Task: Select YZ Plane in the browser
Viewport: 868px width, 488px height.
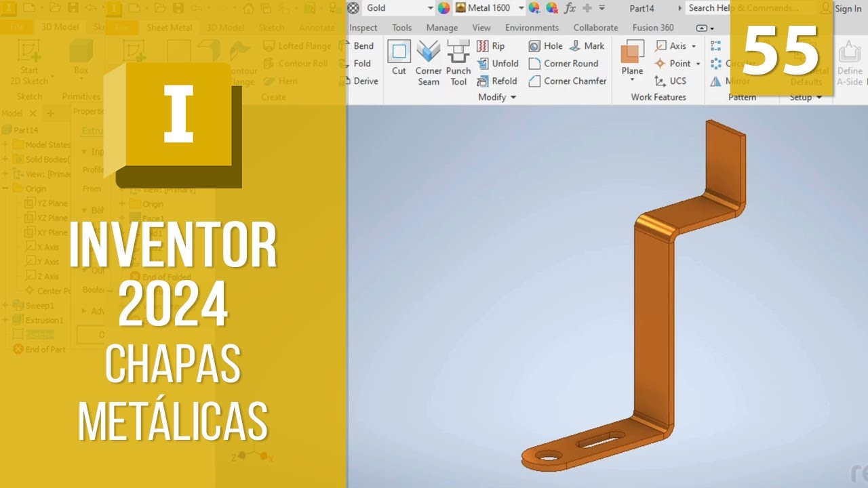Action: (46, 203)
